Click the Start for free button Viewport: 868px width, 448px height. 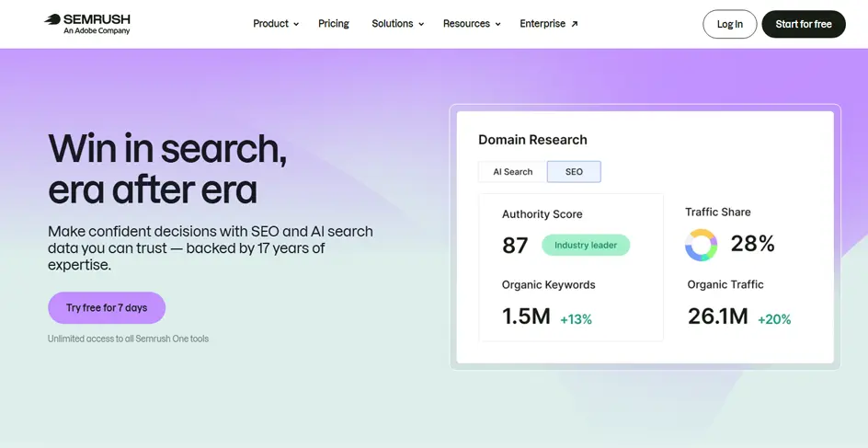(804, 24)
